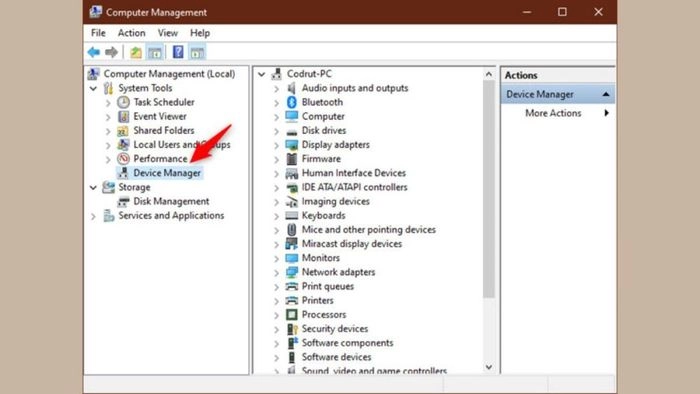Maximize the Computer Management window
Screen dimensions: 700x394
(x=562, y=12)
